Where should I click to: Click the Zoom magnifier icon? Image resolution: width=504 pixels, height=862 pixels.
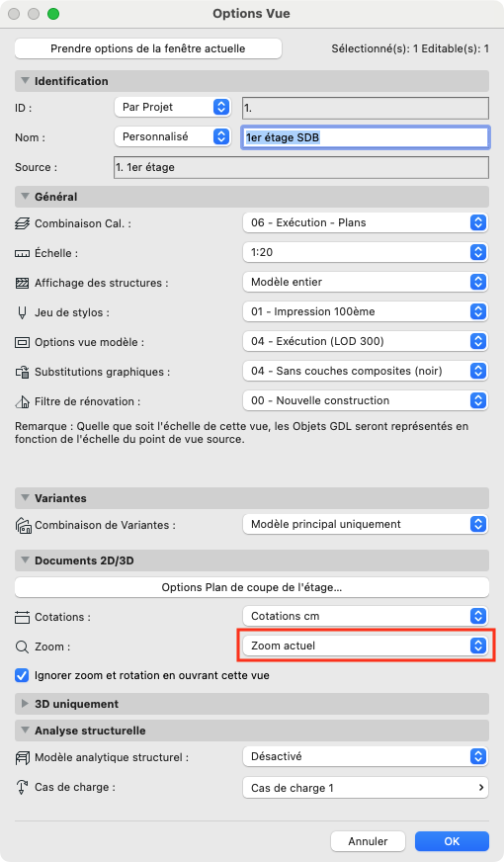[22, 647]
